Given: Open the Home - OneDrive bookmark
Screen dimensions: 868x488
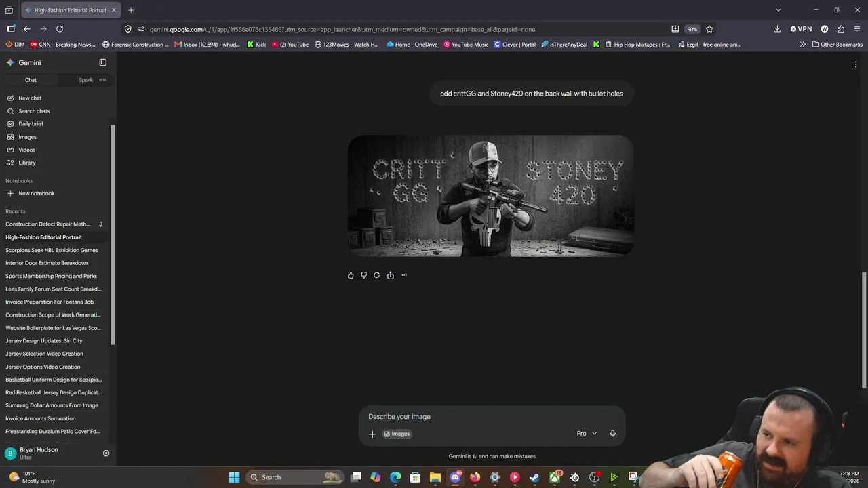Looking at the screenshot, I should coord(412,45).
